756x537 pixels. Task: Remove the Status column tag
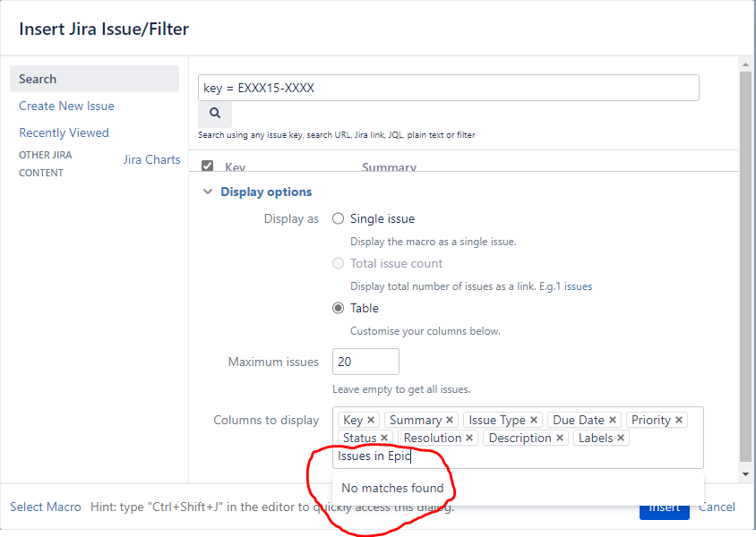[384, 438]
